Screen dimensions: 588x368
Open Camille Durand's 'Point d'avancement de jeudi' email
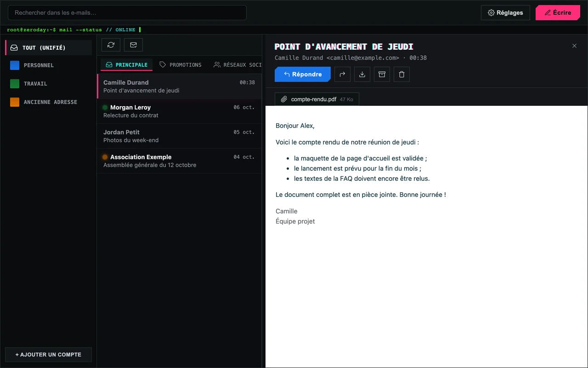(x=179, y=86)
